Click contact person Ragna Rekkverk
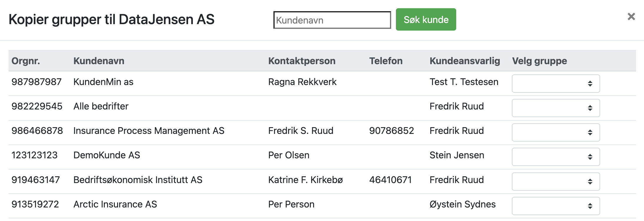 coord(302,82)
